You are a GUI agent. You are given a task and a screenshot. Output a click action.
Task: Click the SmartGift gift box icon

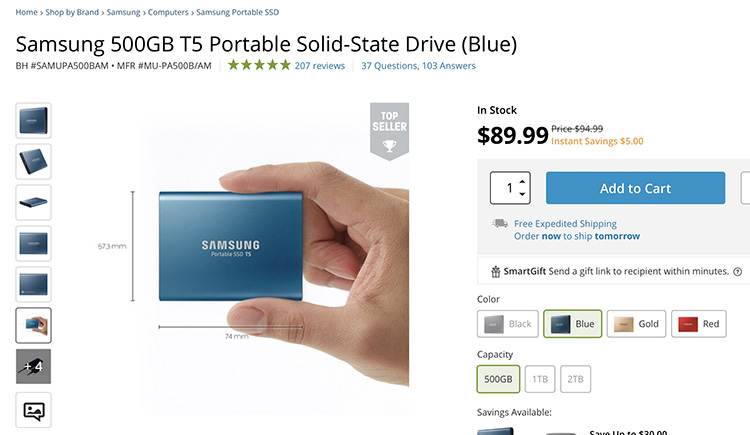(496, 271)
